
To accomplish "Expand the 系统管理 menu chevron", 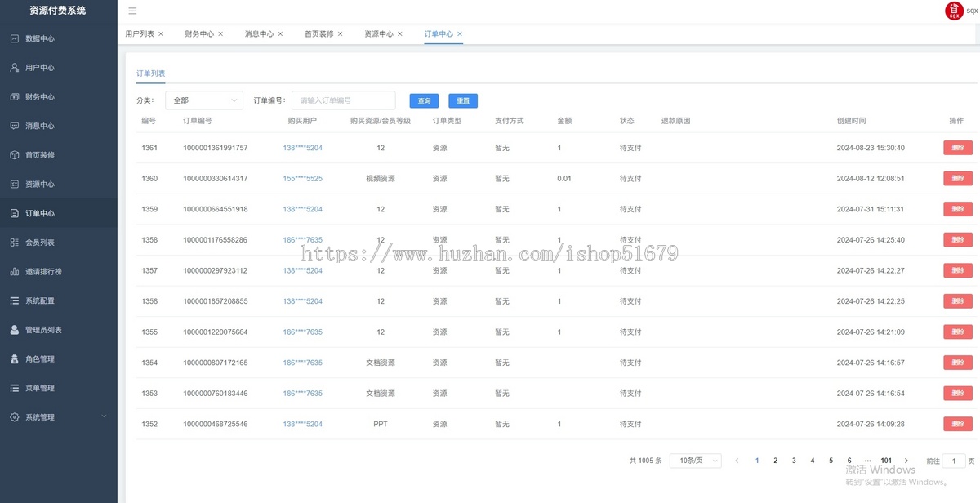I will [104, 416].
